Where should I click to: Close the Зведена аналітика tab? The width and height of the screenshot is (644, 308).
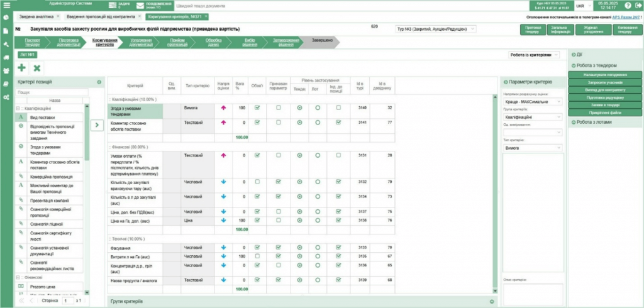tap(58, 16)
